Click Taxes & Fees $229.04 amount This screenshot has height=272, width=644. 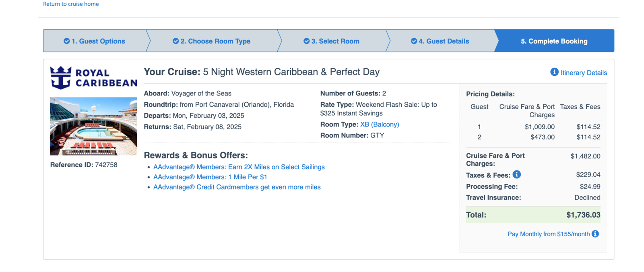click(x=588, y=174)
